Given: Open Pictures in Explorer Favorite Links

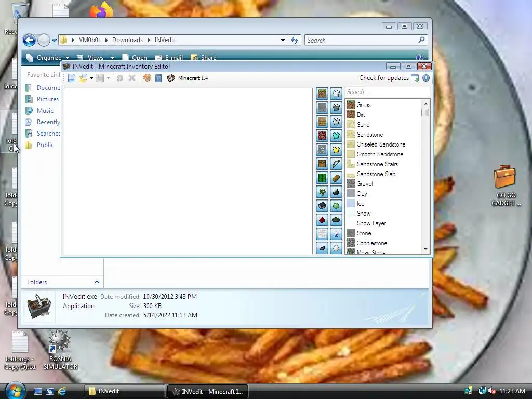Looking at the screenshot, I should click(x=42, y=99).
